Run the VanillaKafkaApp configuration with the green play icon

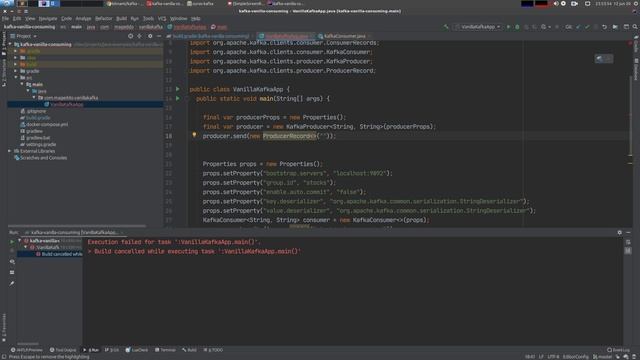(x=508, y=27)
